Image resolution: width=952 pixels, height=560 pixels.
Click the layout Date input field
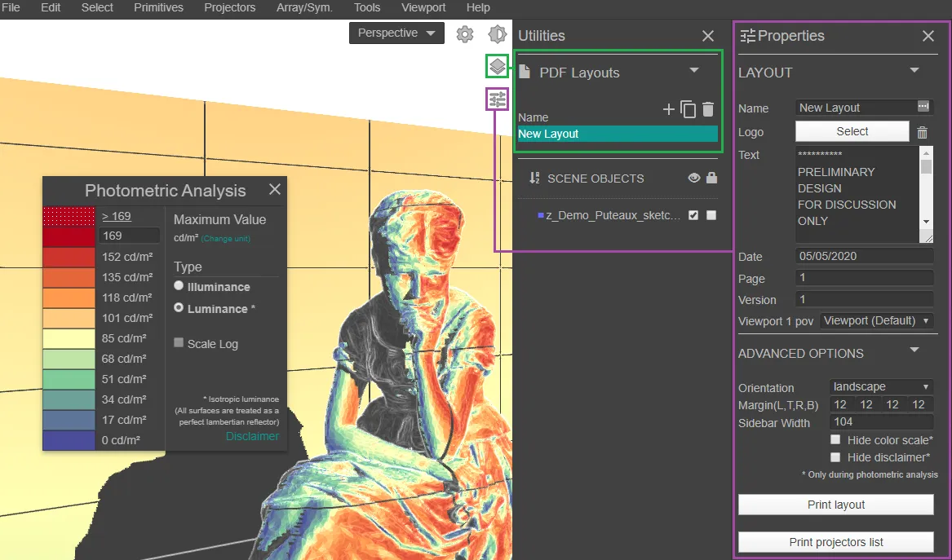click(x=864, y=256)
